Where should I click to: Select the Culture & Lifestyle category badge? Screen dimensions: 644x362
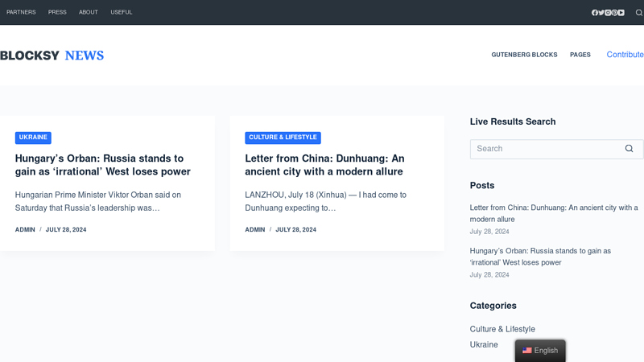click(x=283, y=138)
